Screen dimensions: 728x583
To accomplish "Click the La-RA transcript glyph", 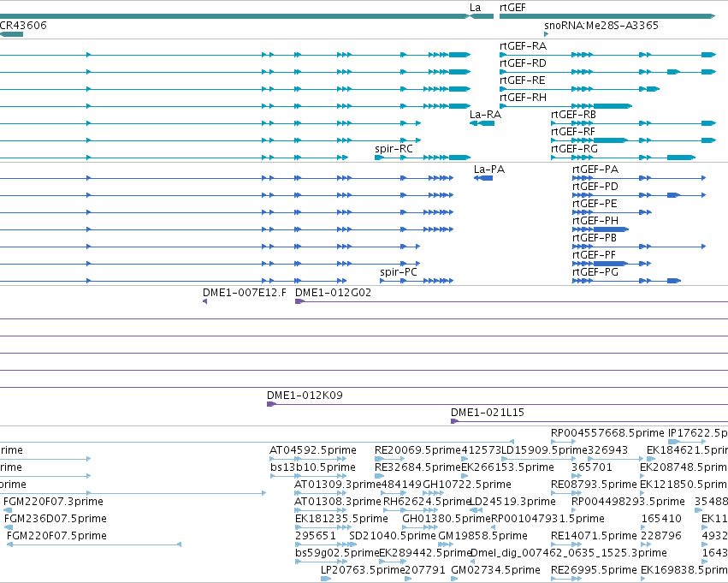I will tap(482, 123).
